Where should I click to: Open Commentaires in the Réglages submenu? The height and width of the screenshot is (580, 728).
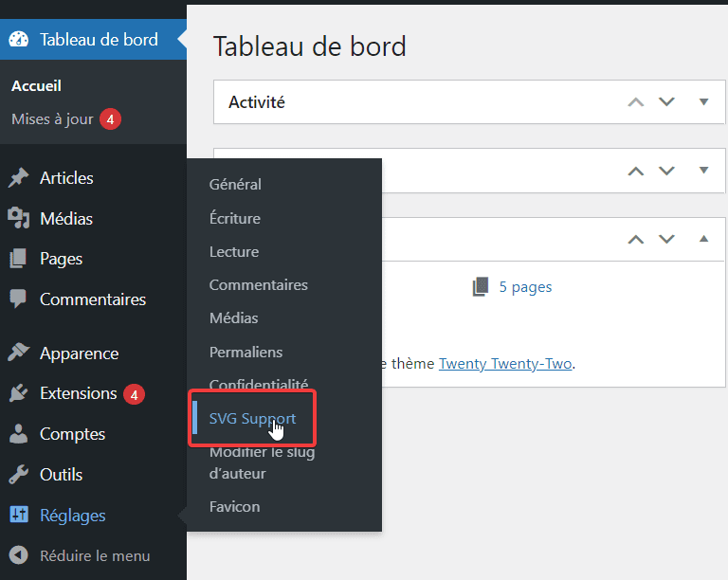tap(258, 285)
